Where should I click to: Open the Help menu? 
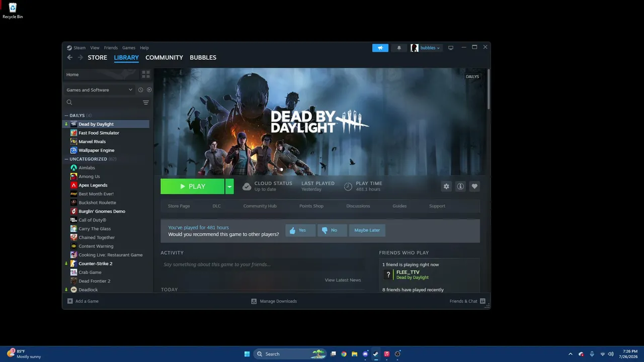(x=144, y=48)
